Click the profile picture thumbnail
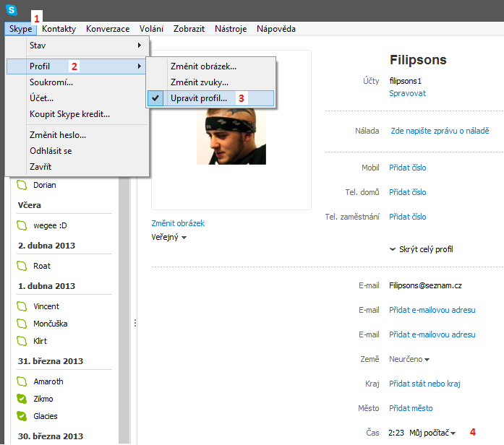This screenshot has width=504, height=445. (231, 135)
